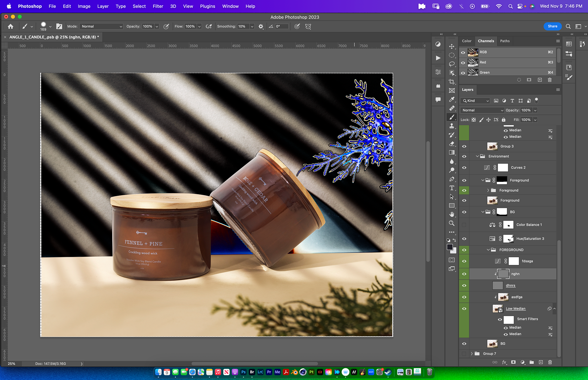Select the Pen tool
This screenshot has width=588, height=380.
(x=452, y=179)
